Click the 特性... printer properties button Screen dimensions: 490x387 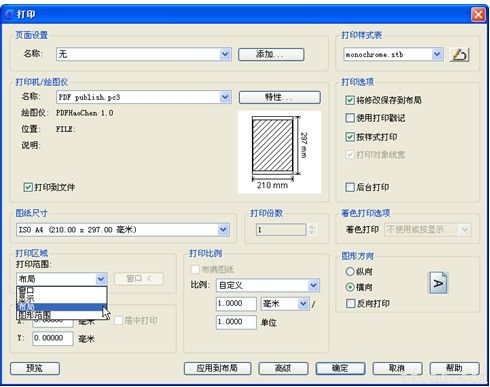pyautogui.click(x=279, y=97)
